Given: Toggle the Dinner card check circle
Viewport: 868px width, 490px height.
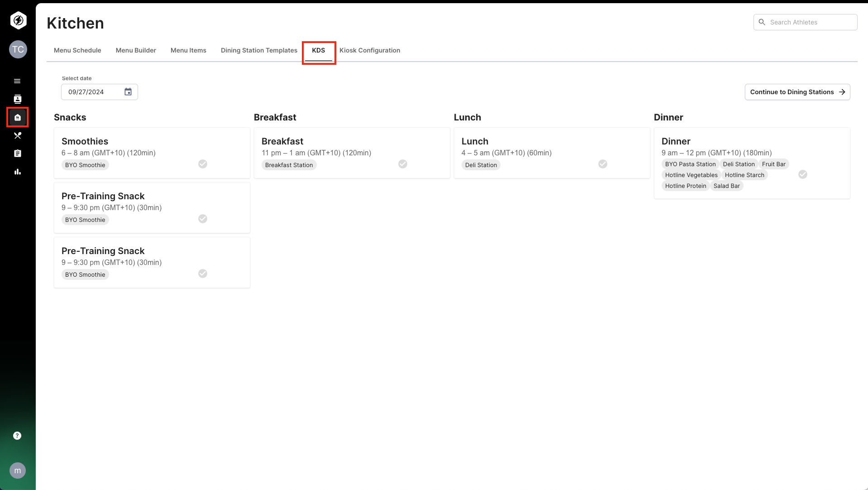Looking at the screenshot, I should 803,174.
